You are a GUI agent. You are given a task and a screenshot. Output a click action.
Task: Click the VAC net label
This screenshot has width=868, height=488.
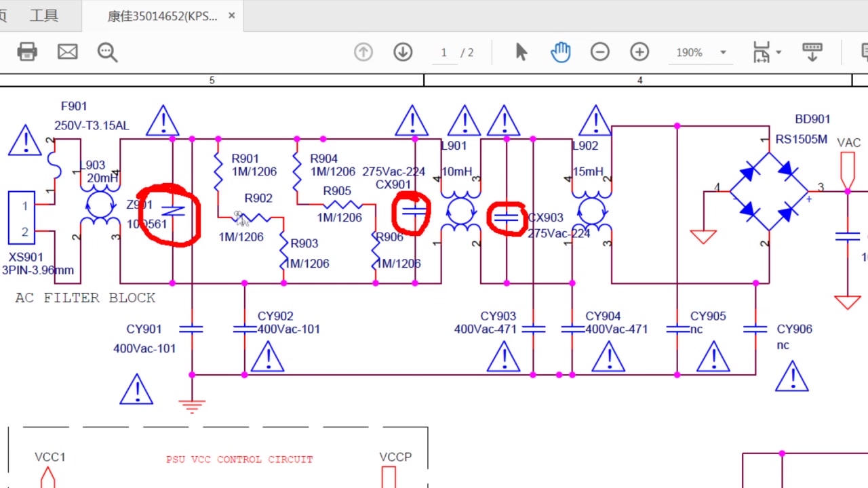[x=848, y=142]
